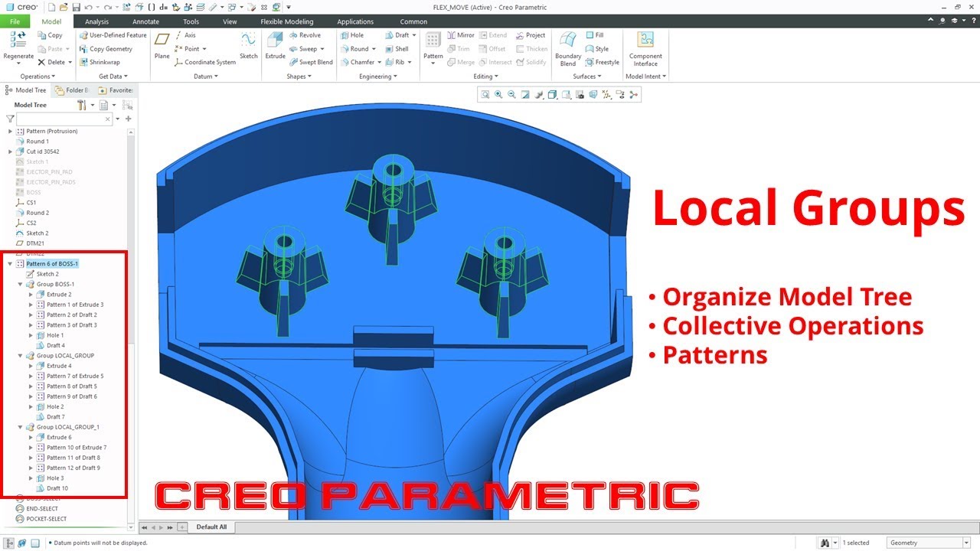
Task: Open the Favorites tab
Action: coord(116,90)
